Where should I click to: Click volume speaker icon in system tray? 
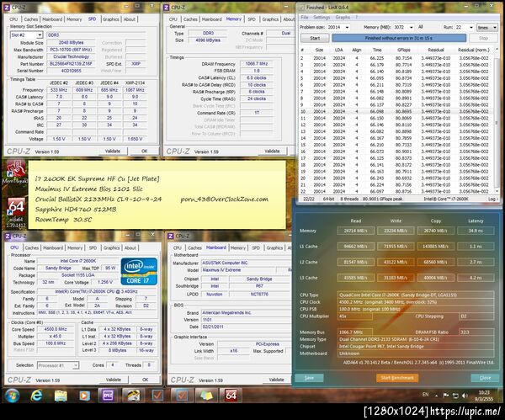click(x=465, y=396)
